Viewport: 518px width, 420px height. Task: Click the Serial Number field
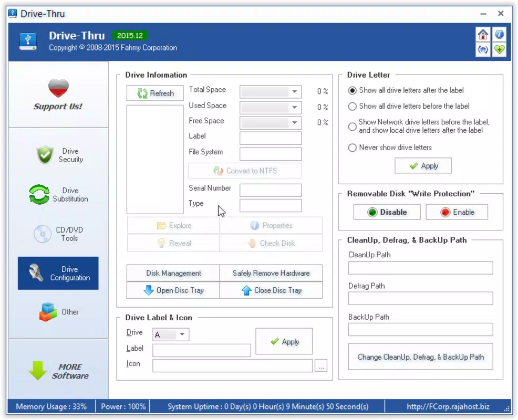(x=271, y=191)
